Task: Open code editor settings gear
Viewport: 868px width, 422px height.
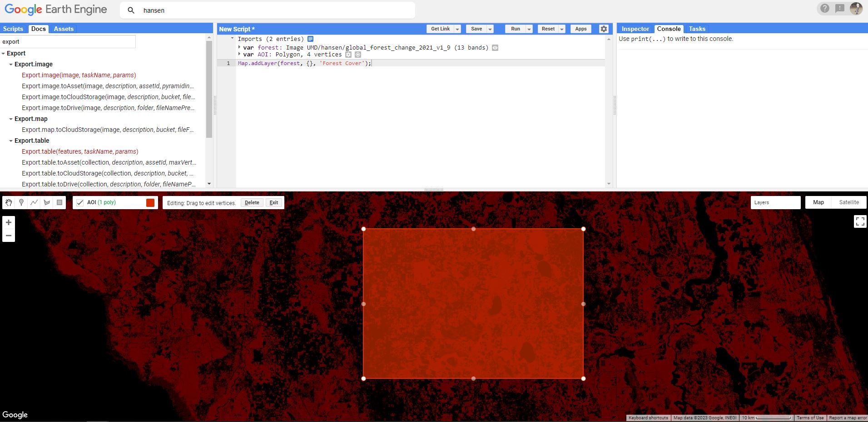Action: pyautogui.click(x=604, y=29)
